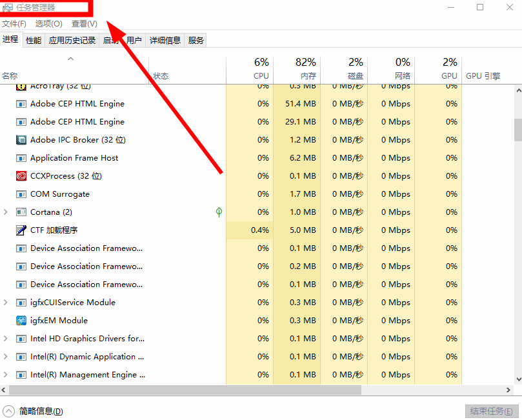The height and width of the screenshot is (420, 522).
Task: Collapse to 简略信息 view
Action: click(32, 410)
